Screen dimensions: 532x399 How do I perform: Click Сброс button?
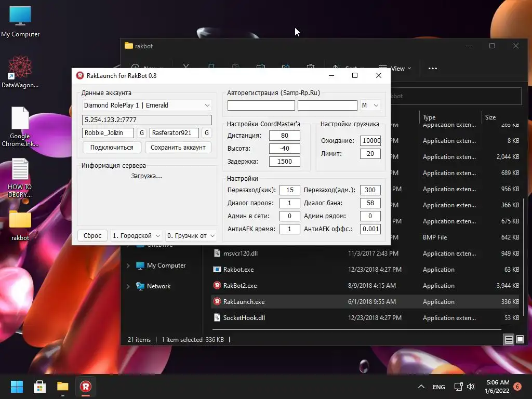[92, 235]
